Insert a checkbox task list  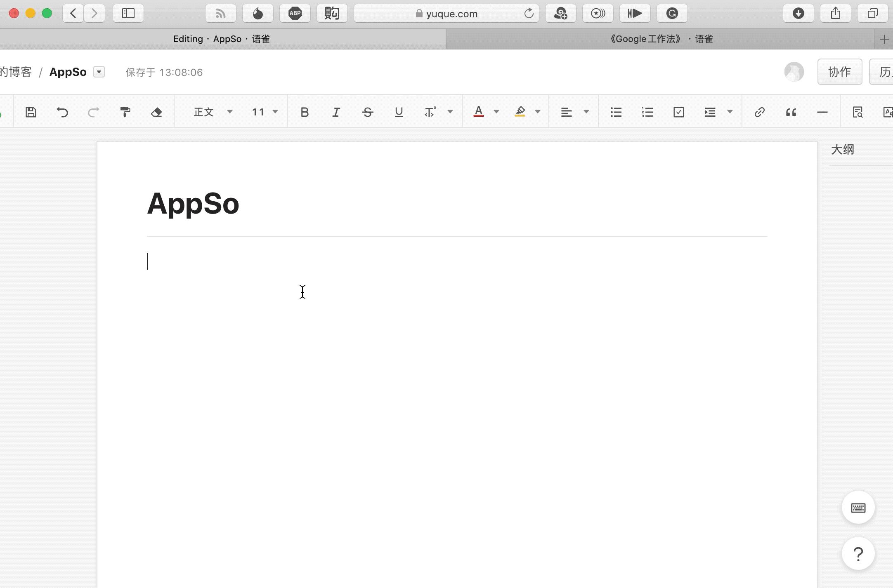[x=678, y=112]
